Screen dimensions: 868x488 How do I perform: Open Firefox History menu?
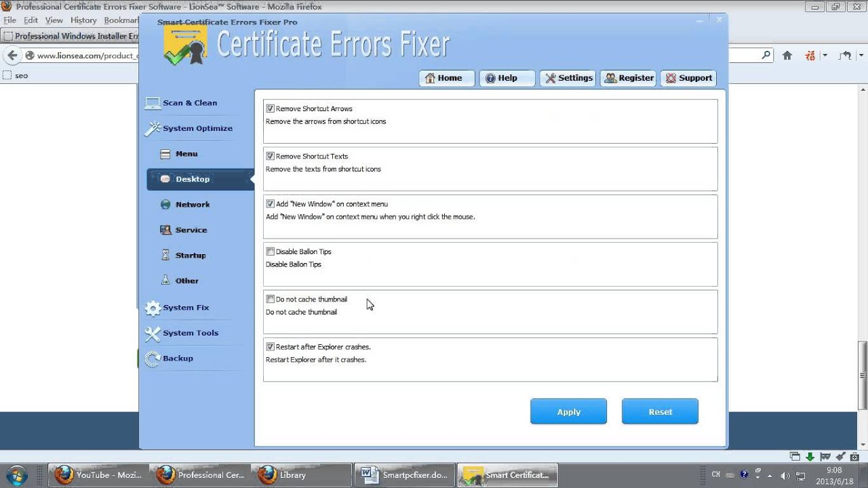[83, 20]
